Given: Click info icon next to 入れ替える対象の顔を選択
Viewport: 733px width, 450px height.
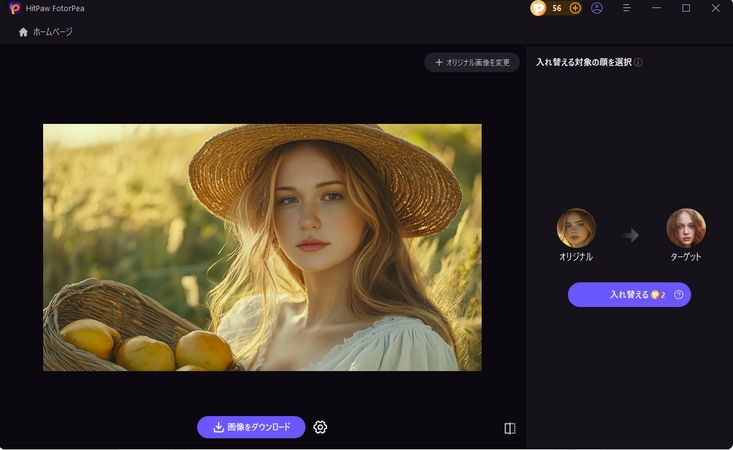Looking at the screenshot, I should click(x=638, y=62).
